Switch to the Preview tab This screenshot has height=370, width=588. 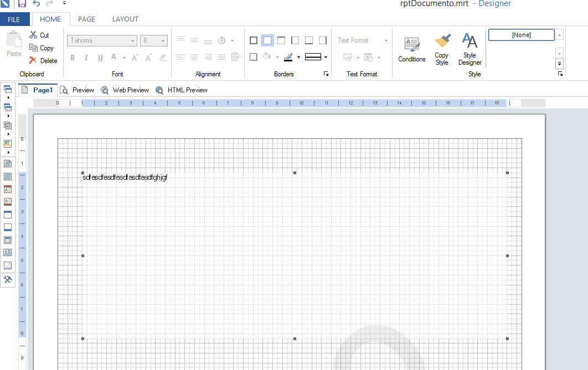tap(78, 90)
